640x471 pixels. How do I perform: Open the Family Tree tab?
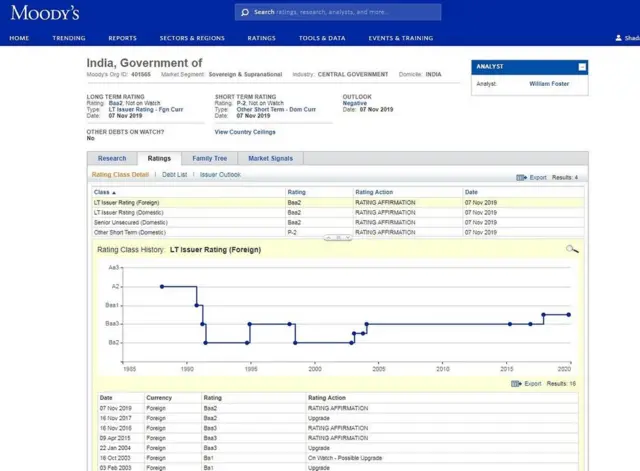209,158
